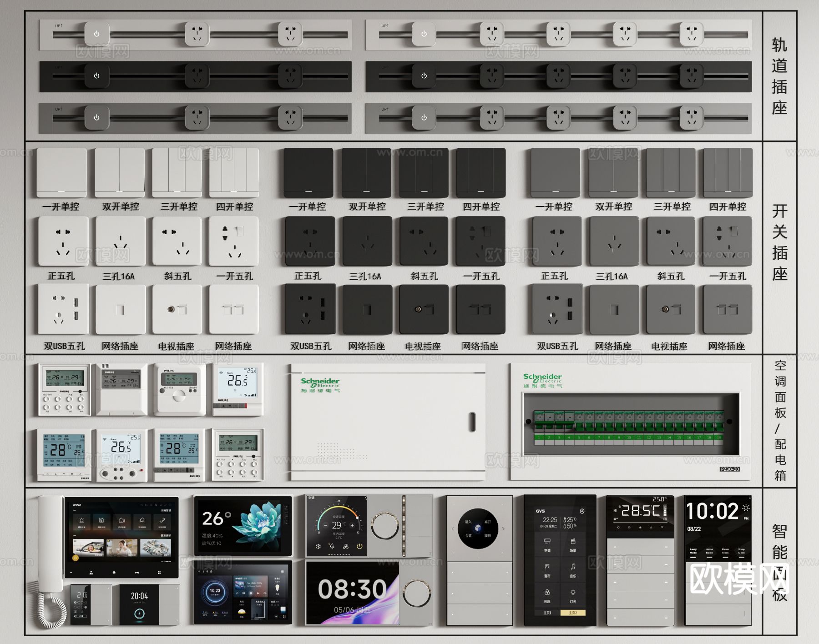The height and width of the screenshot is (644, 819).
Task: Click right chevron on round scene panel
Action: click(x=503, y=528)
